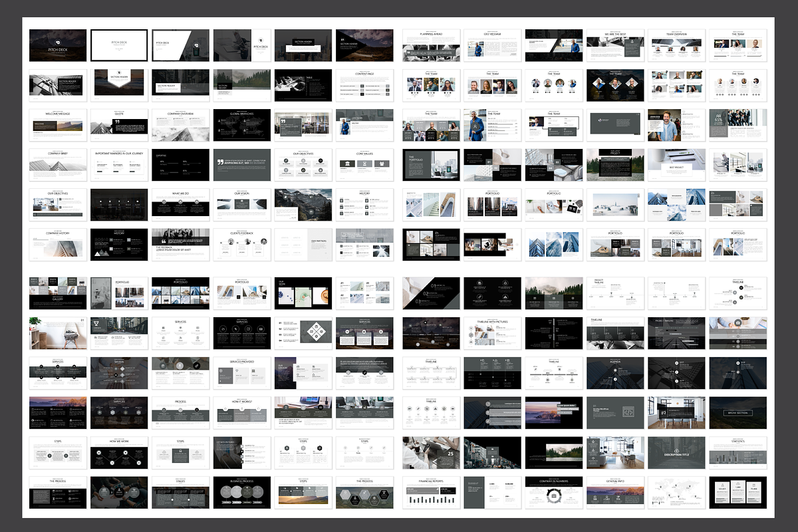Open the Services Provided slide
The height and width of the screenshot is (532, 798).
coord(242,373)
